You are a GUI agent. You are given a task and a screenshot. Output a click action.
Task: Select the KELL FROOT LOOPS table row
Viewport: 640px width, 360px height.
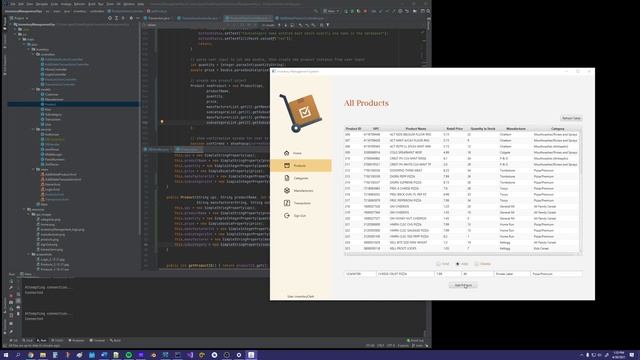point(461,248)
